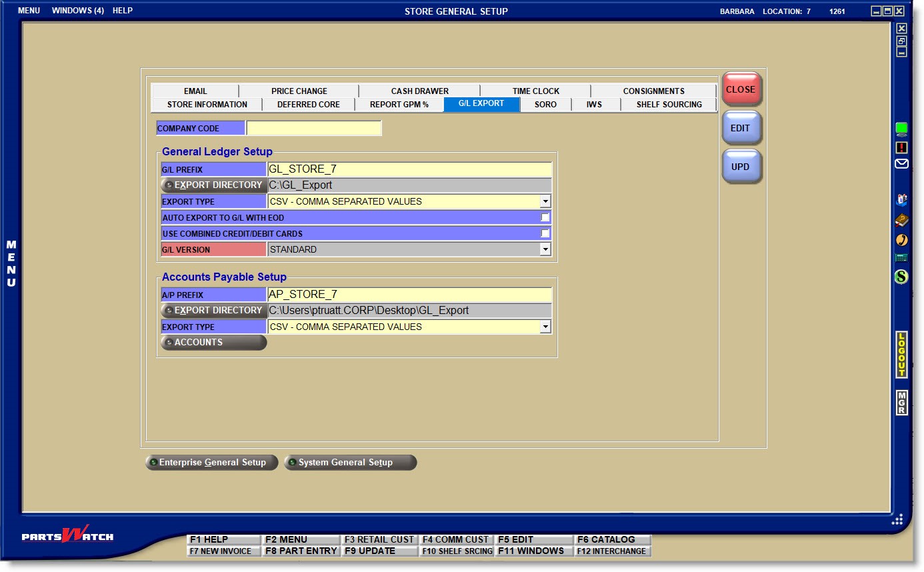Screen dimensions: 924x572
Task: Open the Store Information tab
Action: pyautogui.click(x=207, y=105)
